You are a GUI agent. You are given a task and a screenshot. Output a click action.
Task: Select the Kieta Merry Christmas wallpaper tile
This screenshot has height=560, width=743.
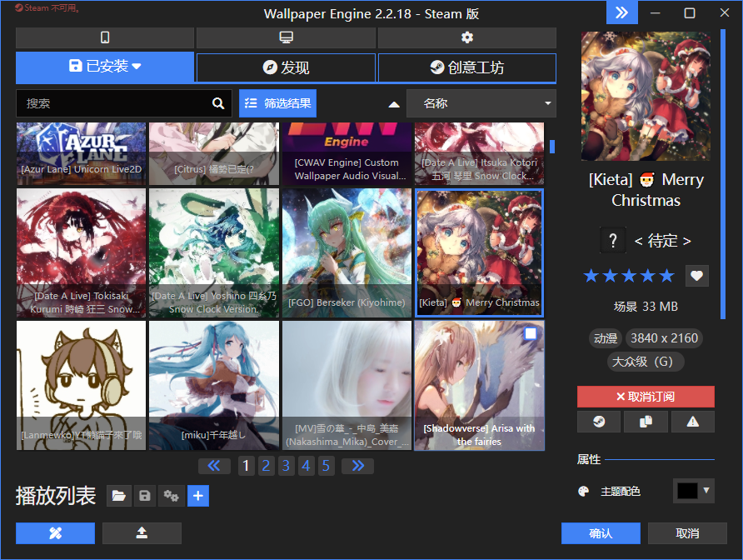point(479,253)
